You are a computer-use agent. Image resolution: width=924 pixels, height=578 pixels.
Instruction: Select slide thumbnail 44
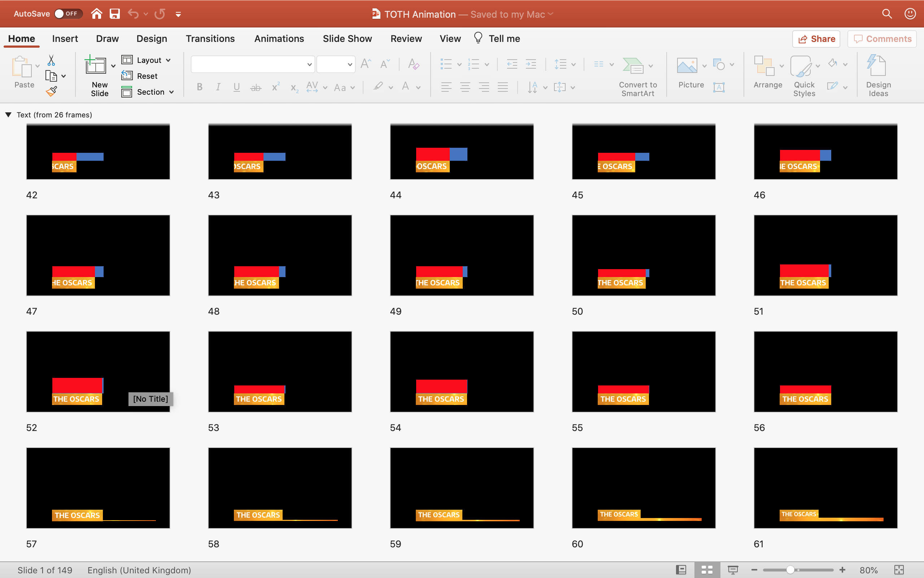(x=462, y=152)
